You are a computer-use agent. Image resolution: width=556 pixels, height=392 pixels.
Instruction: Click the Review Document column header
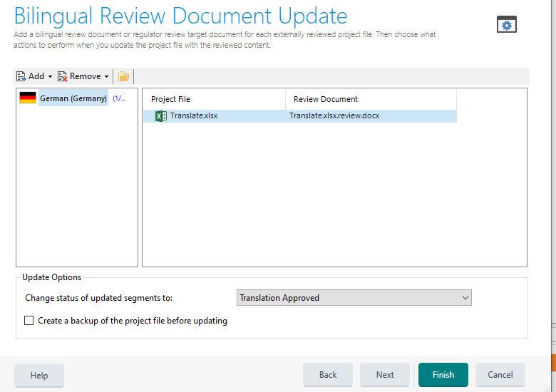coord(371,99)
